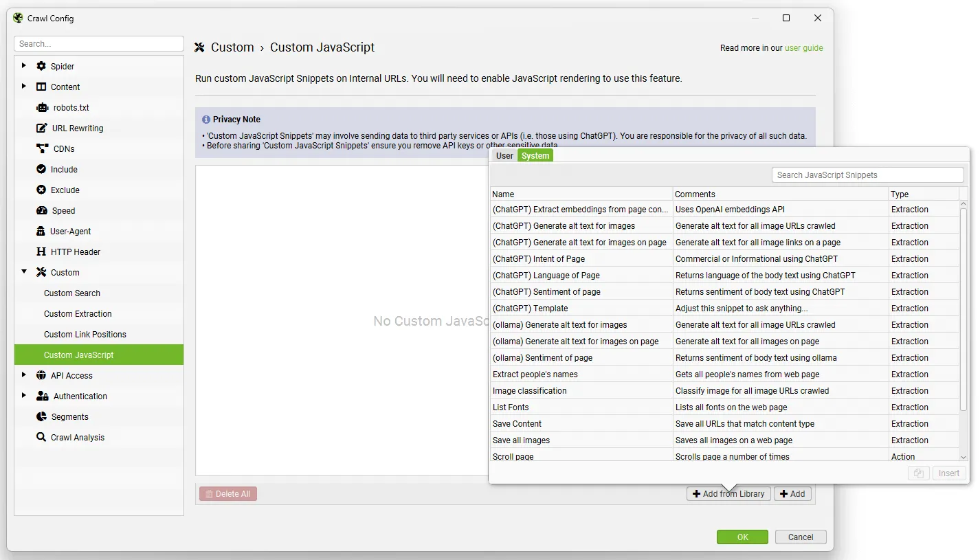Switch to the User snippets tab
The height and width of the screenshot is (560, 980).
[x=504, y=156]
